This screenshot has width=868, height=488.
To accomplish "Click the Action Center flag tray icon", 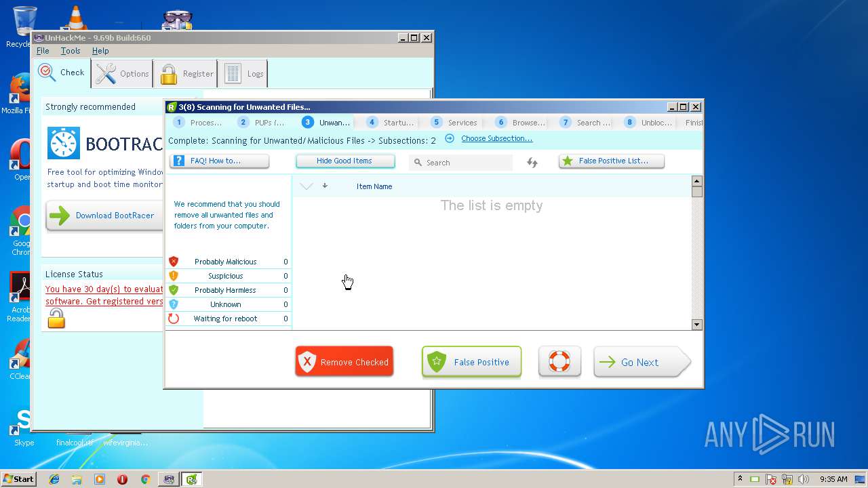I will click(x=771, y=479).
